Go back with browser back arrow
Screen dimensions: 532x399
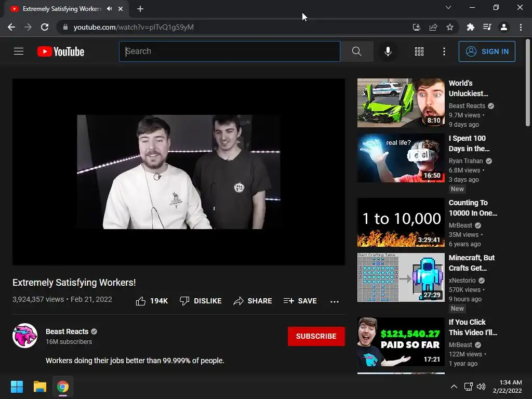pyautogui.click(x=11, y=27)
